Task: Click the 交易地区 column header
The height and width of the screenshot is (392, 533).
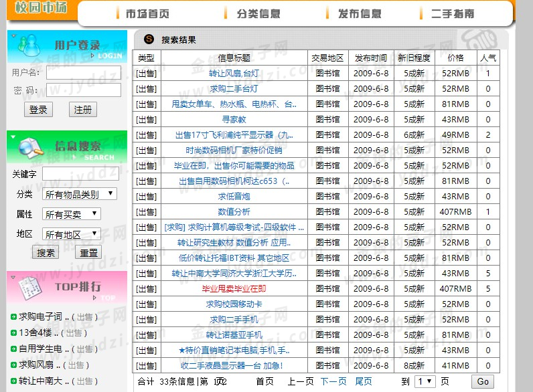Action: click(327, 58)
